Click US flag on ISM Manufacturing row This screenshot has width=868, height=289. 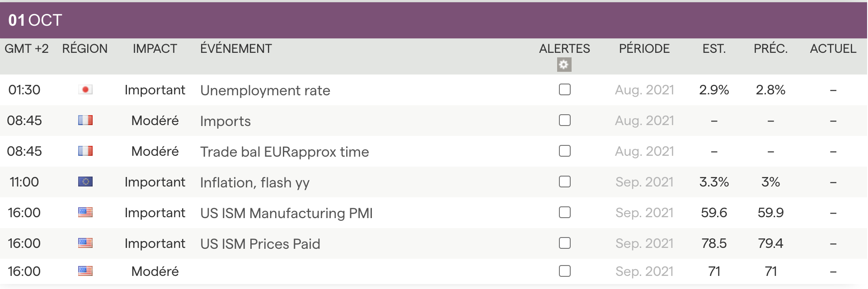[x=85, y=213]
